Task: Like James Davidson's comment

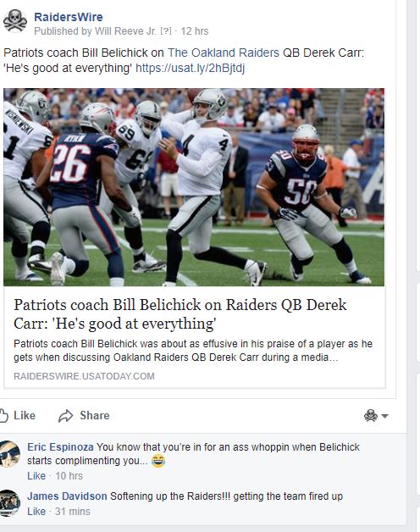Action: [36, 512]
